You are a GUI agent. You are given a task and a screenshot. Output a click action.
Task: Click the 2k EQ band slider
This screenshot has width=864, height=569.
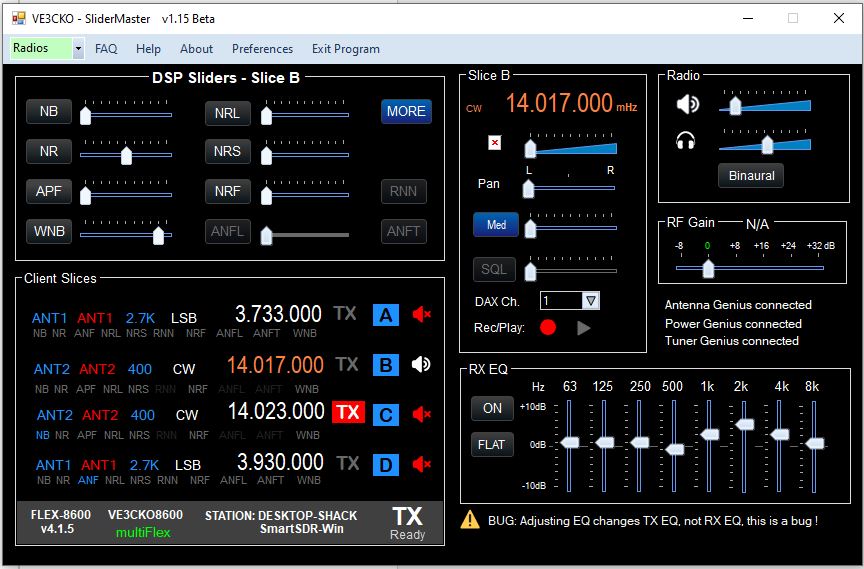[744, 425]
